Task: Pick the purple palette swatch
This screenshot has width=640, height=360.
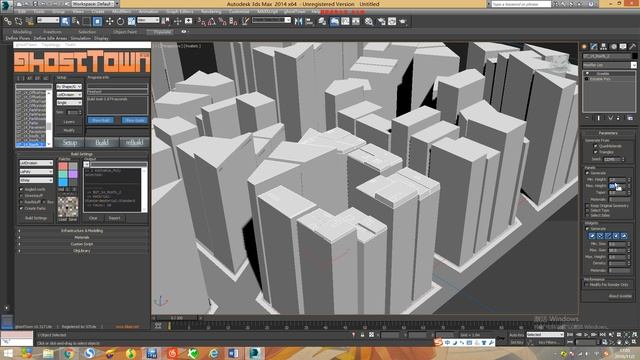Action: (x=73, y=174)
